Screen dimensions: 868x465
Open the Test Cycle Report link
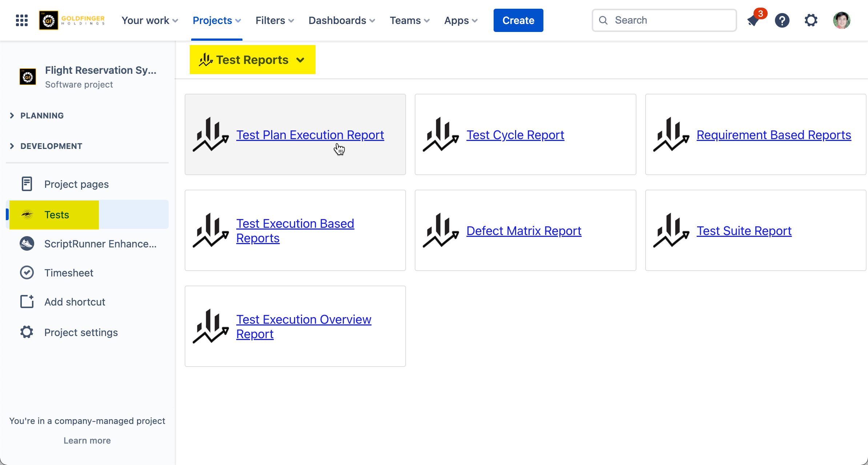coord(515,135)
